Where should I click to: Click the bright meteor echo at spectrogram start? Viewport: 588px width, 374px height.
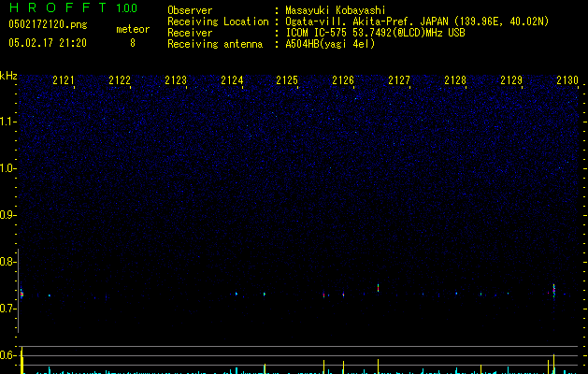tap(22, 293)
